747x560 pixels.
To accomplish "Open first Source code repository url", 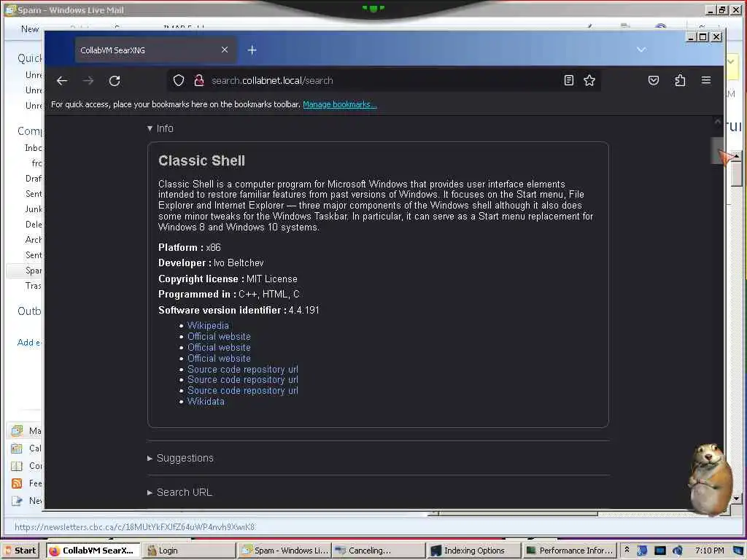I will [243, 370].
